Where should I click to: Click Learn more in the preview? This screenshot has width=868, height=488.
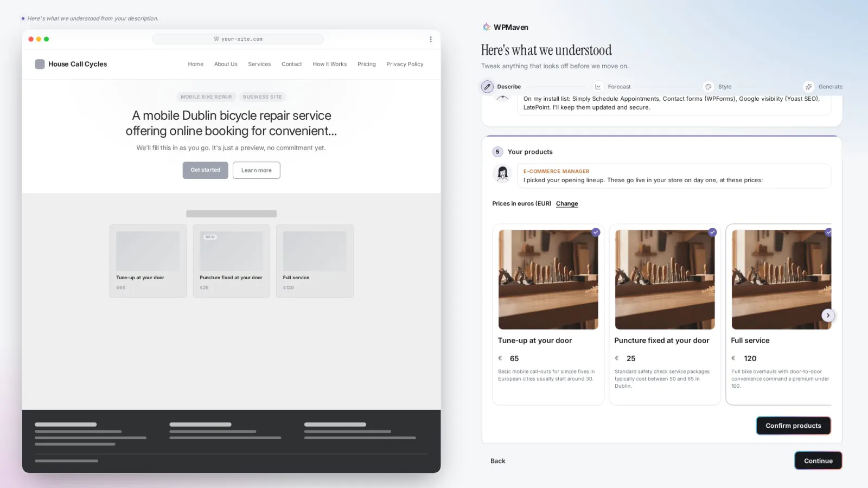(257, 170)
